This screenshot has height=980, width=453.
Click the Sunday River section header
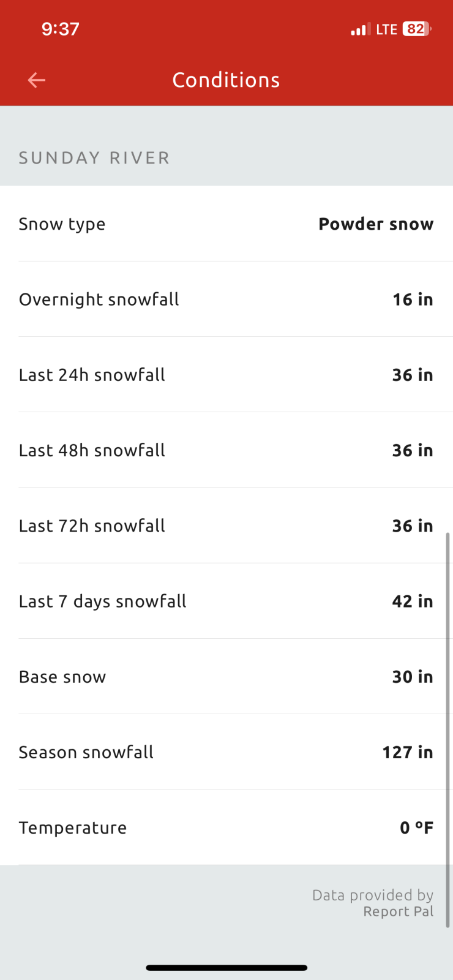coord(94,158)
